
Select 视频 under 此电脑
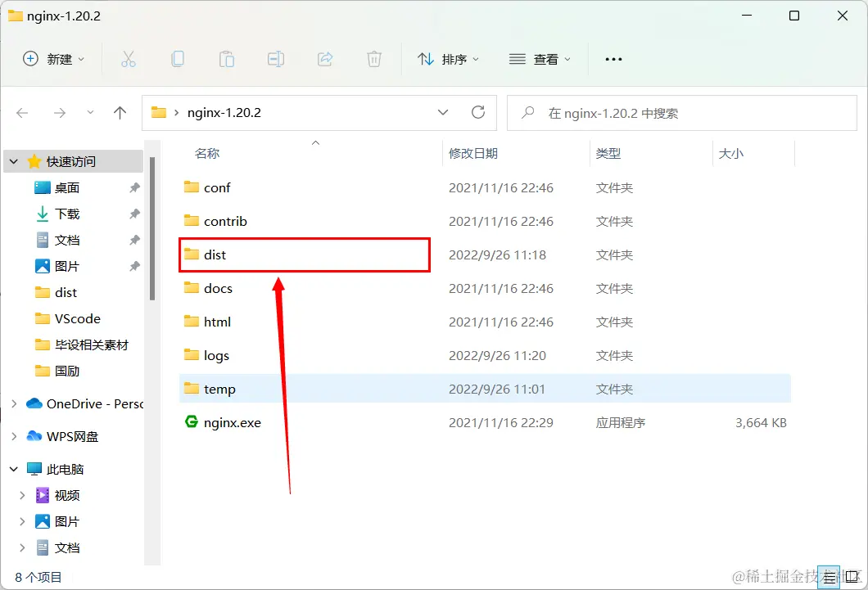[x=67, y=495]
